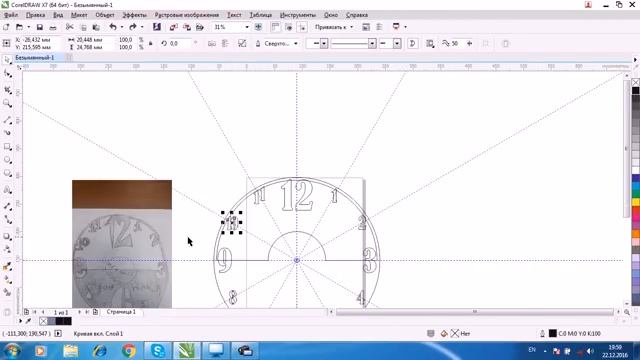Click the clock sketch photo on canvas
The image size is (640, 360).
tap(122, 244)
